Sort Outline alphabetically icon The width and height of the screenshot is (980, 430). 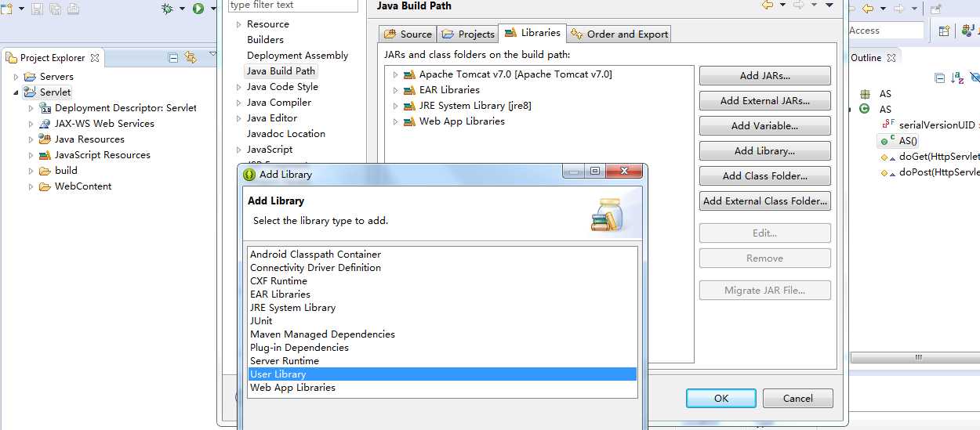tap(957, 78)
